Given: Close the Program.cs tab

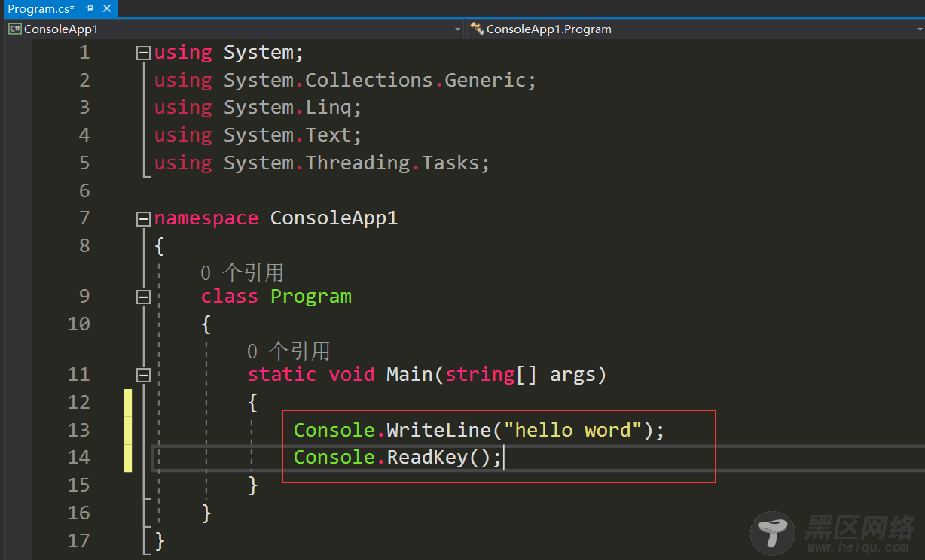Looking at the screenshot, I should (x=106, y=8).
